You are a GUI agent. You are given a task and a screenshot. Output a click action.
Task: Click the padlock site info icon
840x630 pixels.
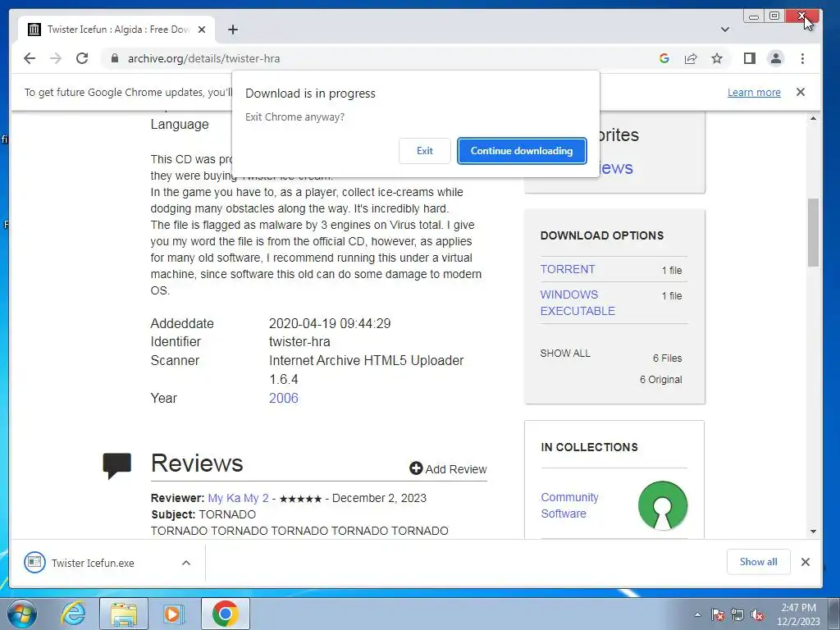[115, 58]
